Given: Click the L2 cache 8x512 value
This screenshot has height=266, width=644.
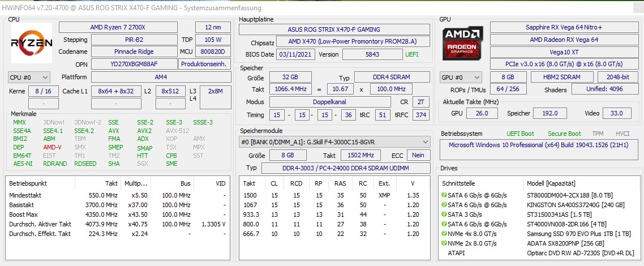Looking at the screenshot, I should 170,91.
